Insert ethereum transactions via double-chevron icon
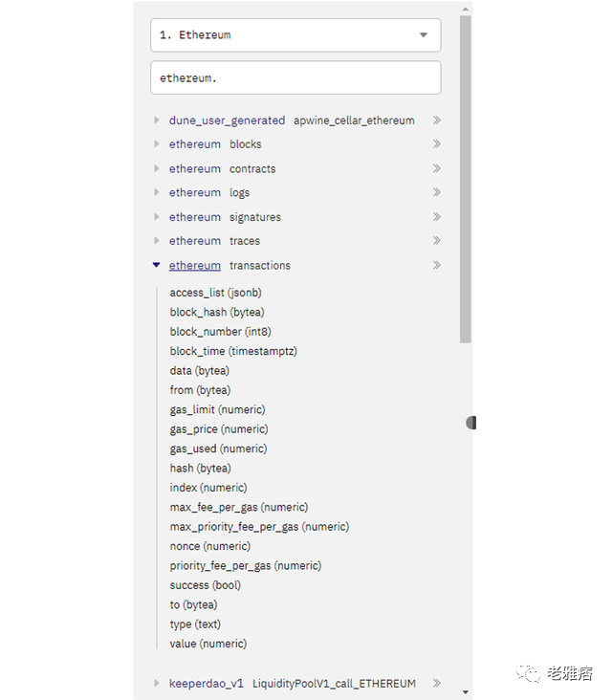Viewport: 612px width, 700px height. (x=437, y=265)
